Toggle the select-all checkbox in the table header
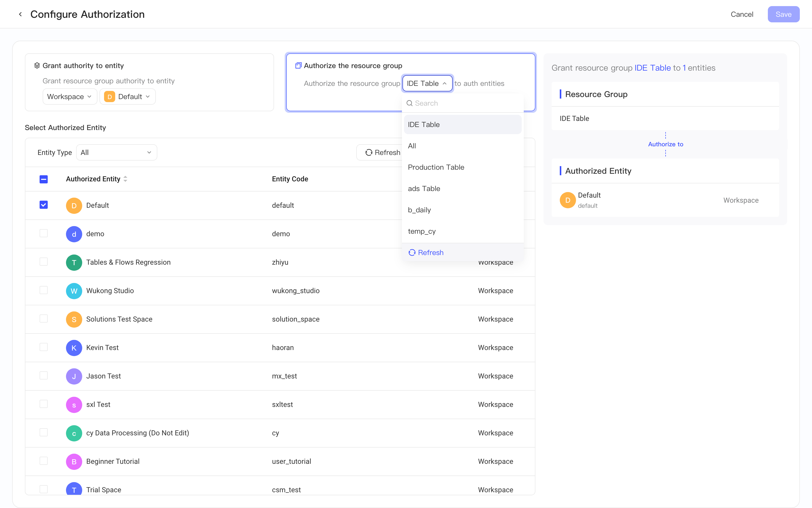 click(44, 179)
